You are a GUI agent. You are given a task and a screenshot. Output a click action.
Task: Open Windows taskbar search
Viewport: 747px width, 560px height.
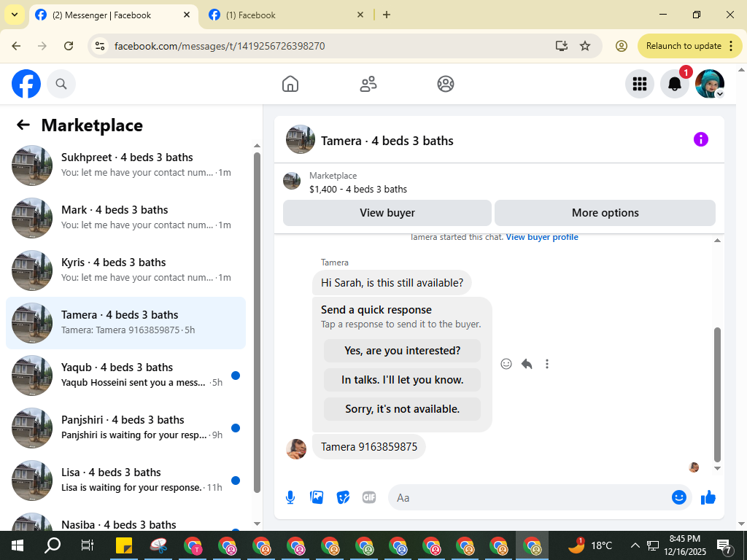(x=53, y=545)
